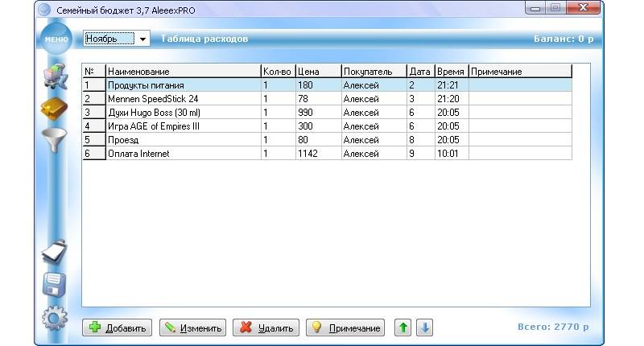644x346 pixels.
Task: Click the Алексей cell in Проезд row
Action: click(374, 139)
